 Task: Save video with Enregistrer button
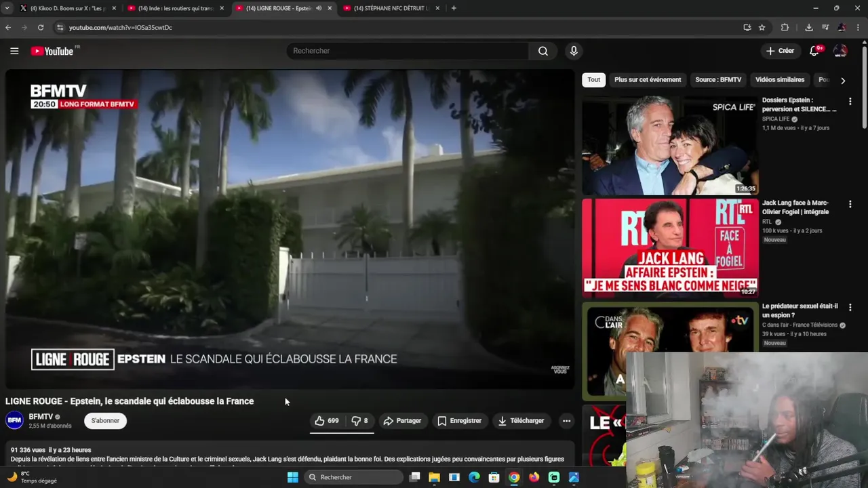459,421
